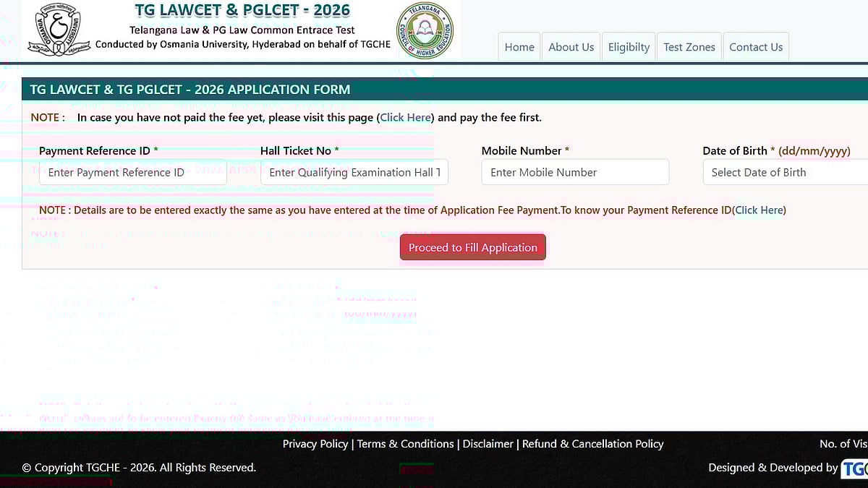Open Payment Reference ID lookup 'Click Here' link
Image resolution: width=868 pixels, height=488 pixels.
coord(758,210)
